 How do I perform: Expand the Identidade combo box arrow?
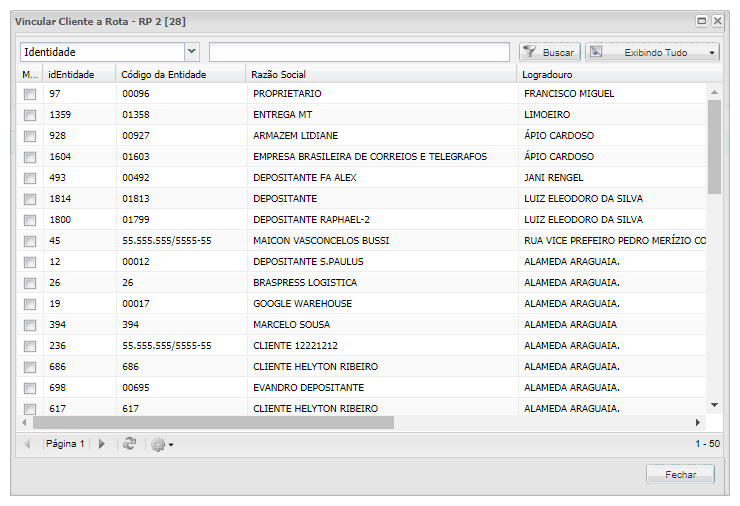coord(192,51)
